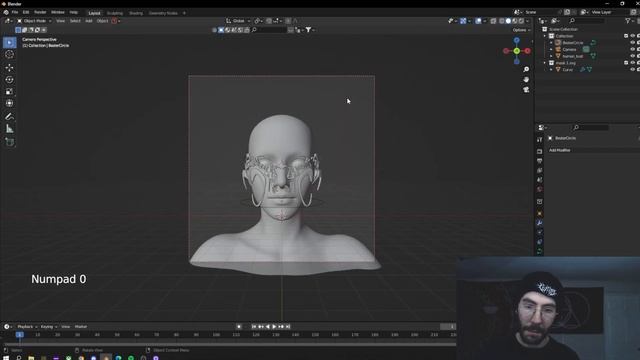This screenshot has height=360, width=640.
Task: Switch to Solid viewport shading
Action: pyautogui.click(x=508, y=21)
